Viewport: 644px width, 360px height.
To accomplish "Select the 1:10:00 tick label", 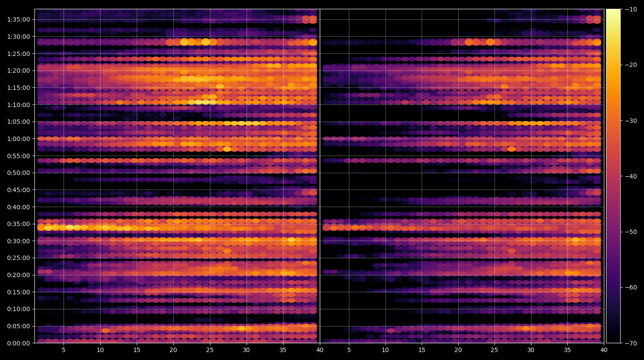I will [19, 104].
